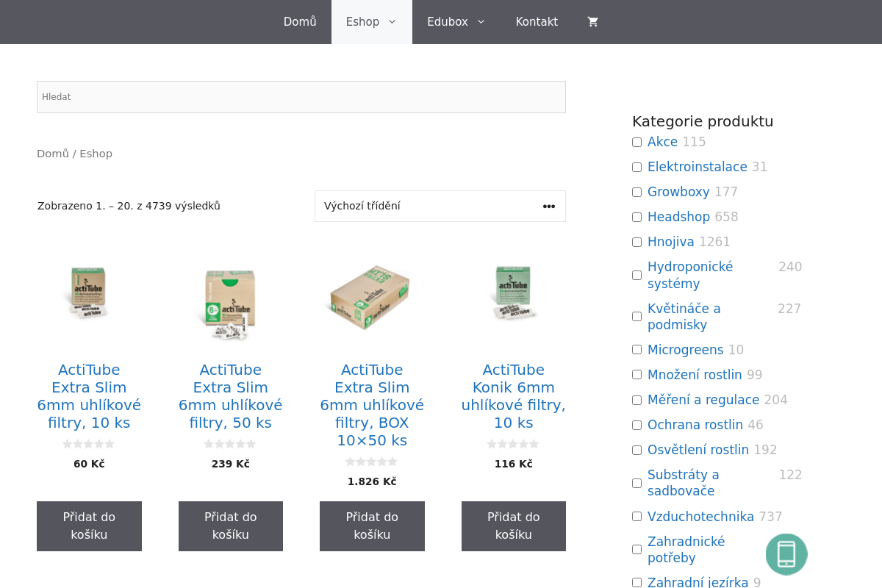Add the 239 Kč product to cart

pos(230,526)
